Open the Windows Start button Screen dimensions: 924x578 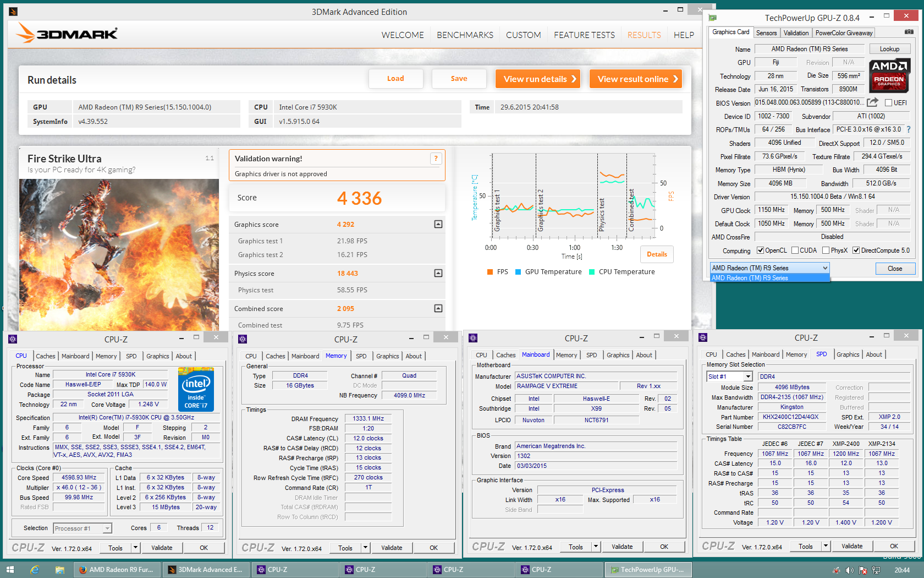[x=10, y=570]
